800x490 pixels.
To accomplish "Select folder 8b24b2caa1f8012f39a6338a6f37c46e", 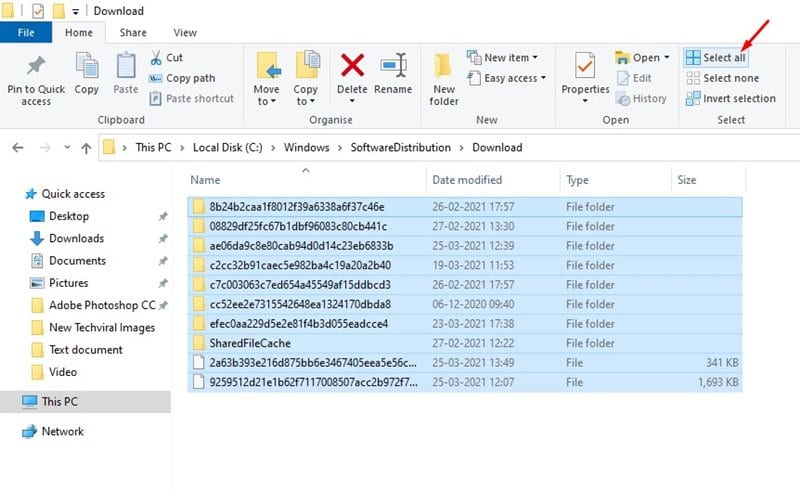I will point(465,207).
